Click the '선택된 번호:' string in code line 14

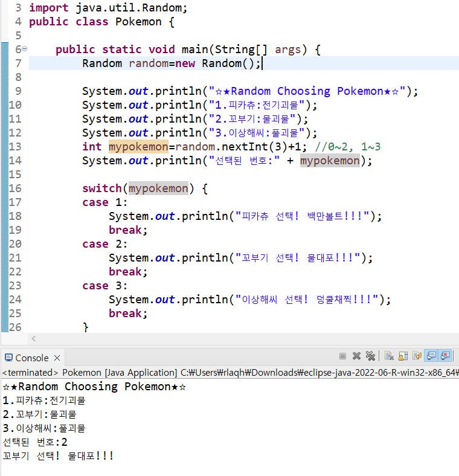(x=245, y=161)
